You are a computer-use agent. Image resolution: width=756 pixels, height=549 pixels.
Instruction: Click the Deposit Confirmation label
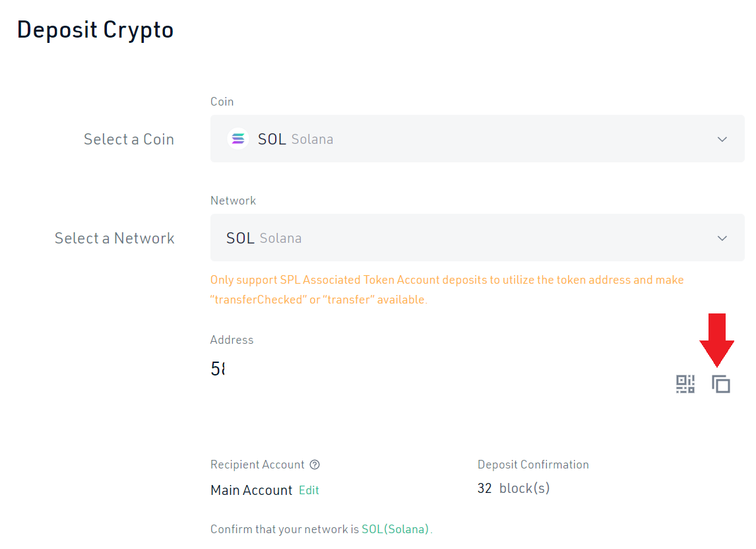(x=533, y=465)
